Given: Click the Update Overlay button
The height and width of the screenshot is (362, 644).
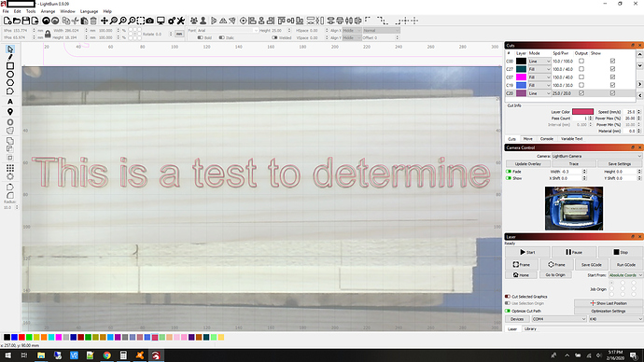Looking at the screenshot, I should pos(527,164).
